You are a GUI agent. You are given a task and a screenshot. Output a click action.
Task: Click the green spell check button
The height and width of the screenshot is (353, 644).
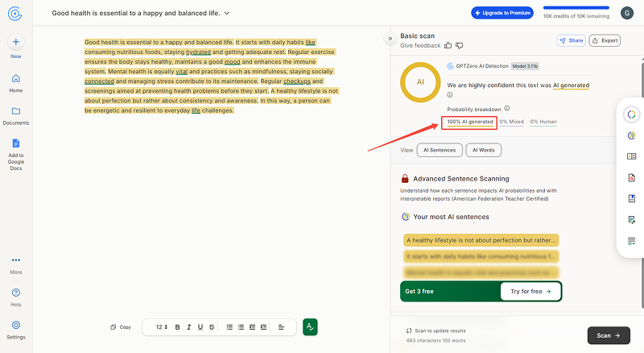[310, 327]
